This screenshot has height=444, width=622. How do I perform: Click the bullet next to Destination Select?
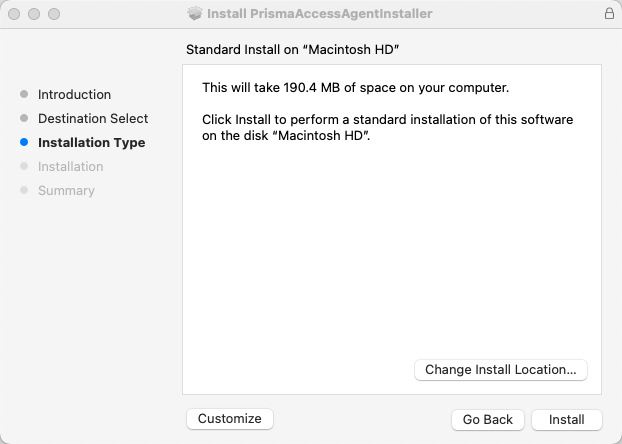(24, 118)
